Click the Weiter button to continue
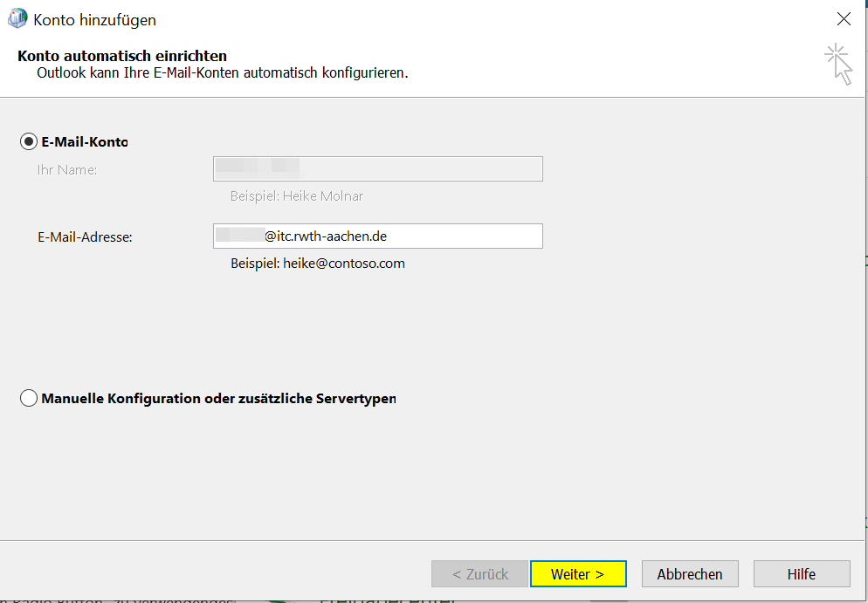The width and height of the screenshot is (868, 603). (x=578, y=573)
